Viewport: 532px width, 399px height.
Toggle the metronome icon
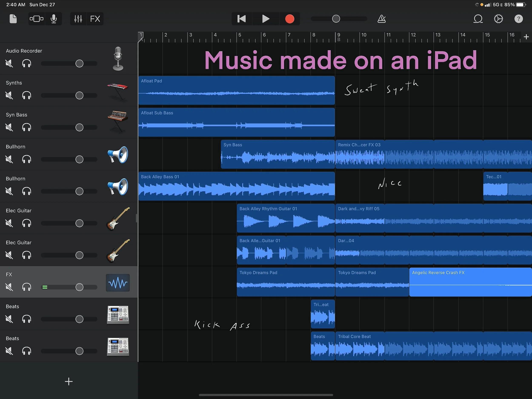click(381, 19)
